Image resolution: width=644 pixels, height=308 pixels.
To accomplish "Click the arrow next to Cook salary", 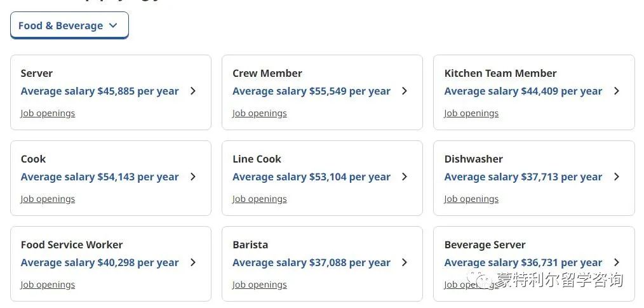I will coord(193,177).
